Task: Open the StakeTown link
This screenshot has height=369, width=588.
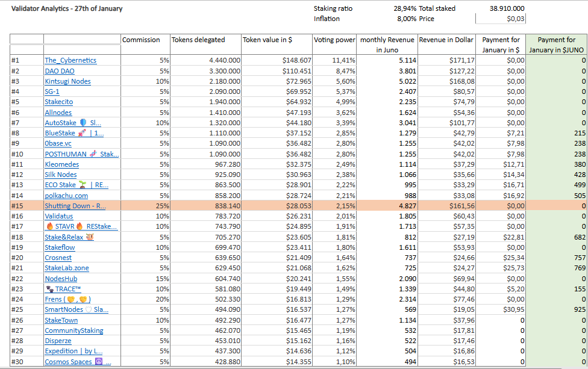Action: [61, 320]
